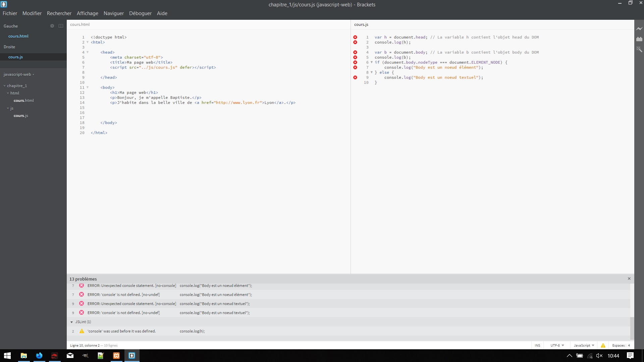The height and width of the screenshot is (362, 644).
Task: Click the lint warning triangle in status bar
Action: point(603,345)
